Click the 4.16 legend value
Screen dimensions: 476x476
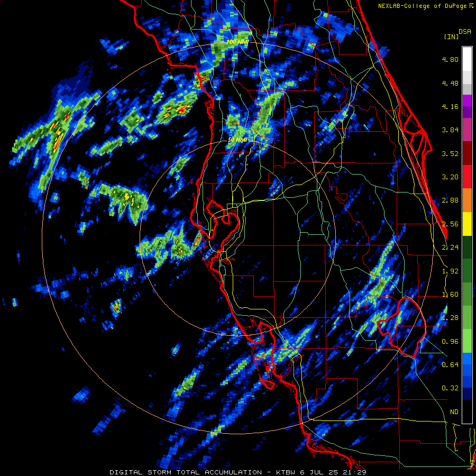[x=450, y=106]
